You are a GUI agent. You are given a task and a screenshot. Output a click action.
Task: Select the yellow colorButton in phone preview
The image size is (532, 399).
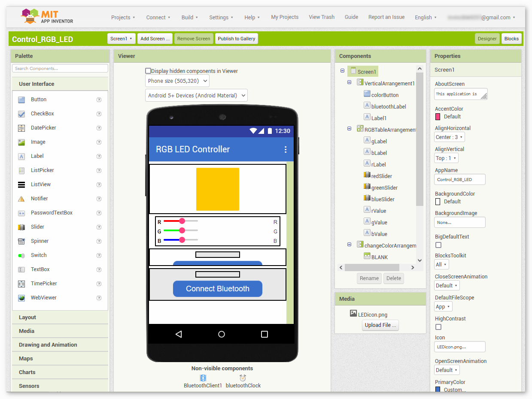tap(218, 189)
